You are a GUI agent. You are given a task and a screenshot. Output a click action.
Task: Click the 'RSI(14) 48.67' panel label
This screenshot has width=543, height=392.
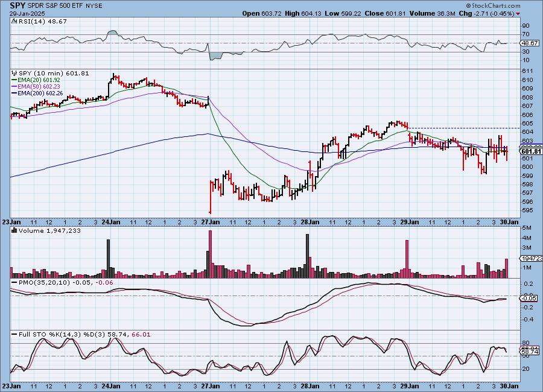[42, 21]
